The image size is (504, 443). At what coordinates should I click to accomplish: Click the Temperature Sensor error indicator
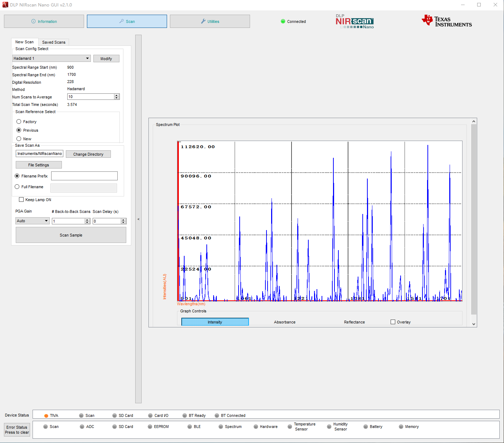pos(290,427)
